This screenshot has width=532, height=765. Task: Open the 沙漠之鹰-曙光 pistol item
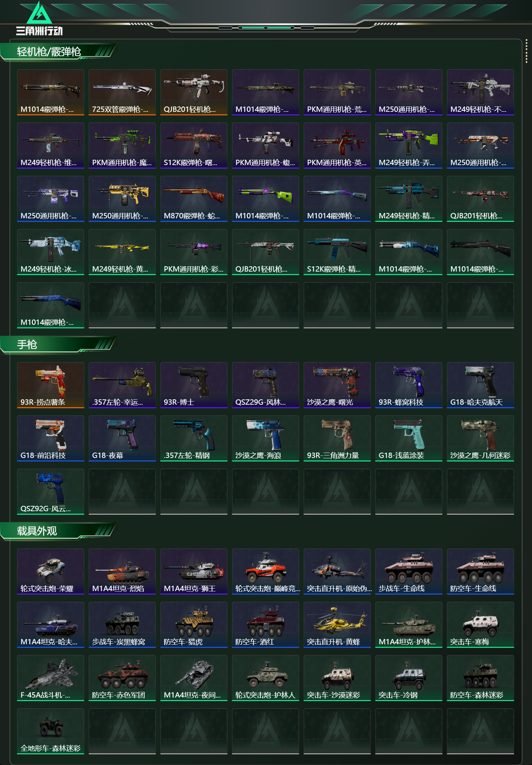(x=337, y=385)
